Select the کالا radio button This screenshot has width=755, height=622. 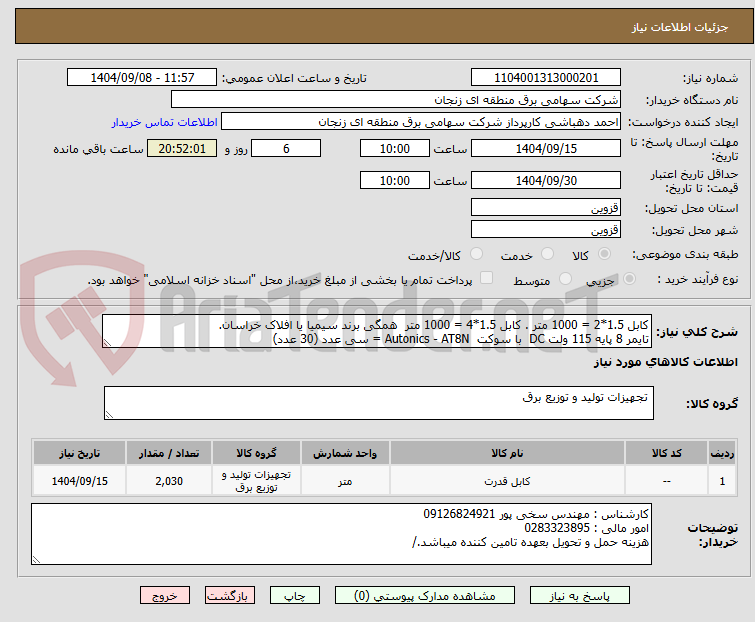604,254
